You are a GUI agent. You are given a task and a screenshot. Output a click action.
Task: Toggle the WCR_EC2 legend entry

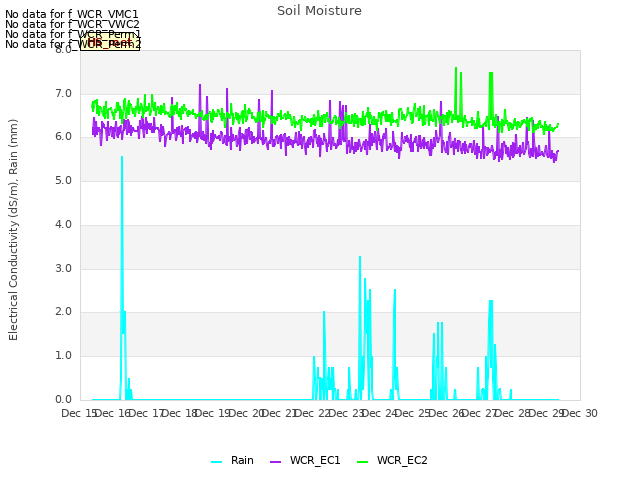pos(392,460)
